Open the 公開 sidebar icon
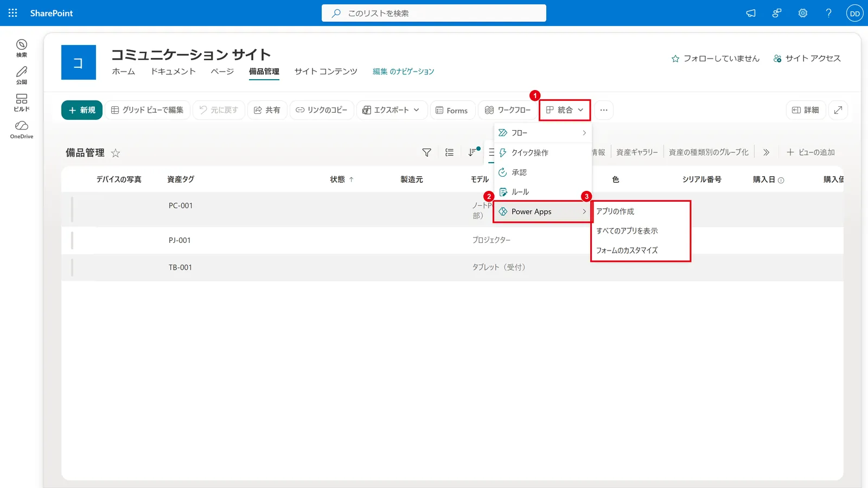 pos(22,75)
